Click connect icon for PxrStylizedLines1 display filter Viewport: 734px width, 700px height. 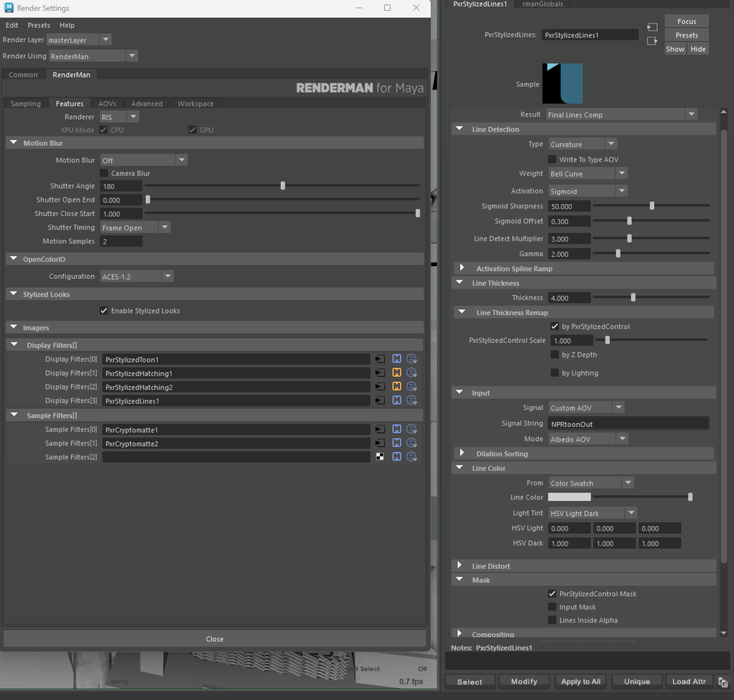pos(380,401)
